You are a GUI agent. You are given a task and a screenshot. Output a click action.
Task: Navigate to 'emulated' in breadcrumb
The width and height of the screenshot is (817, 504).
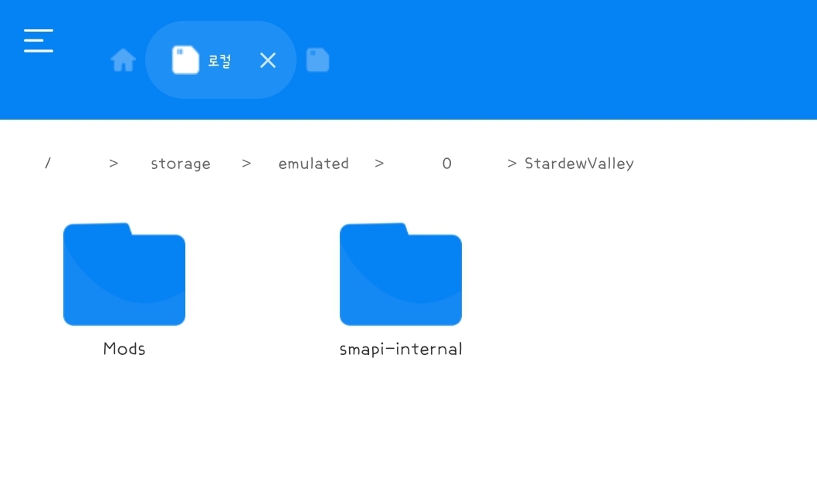314,164
